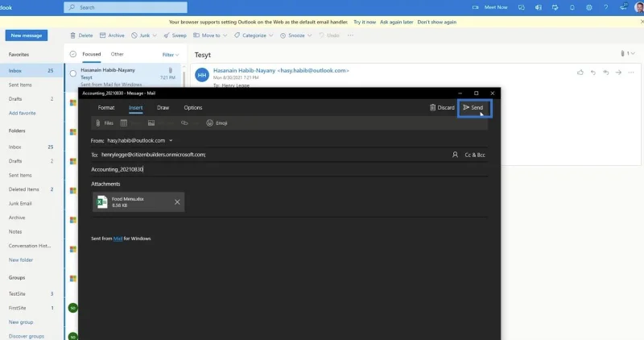
Task: Reply to the Tesyt message
Action: click(593, 73)
